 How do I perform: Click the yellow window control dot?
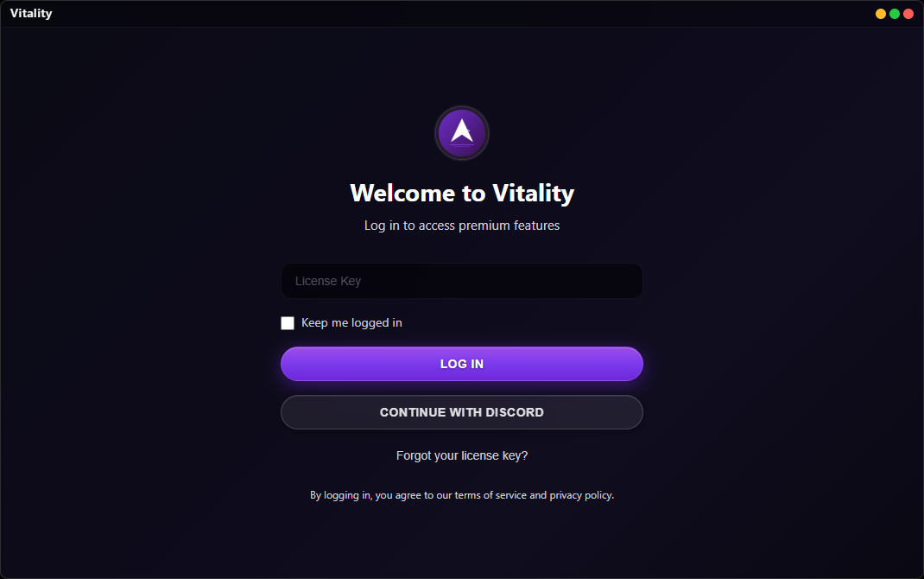point(880,13)
